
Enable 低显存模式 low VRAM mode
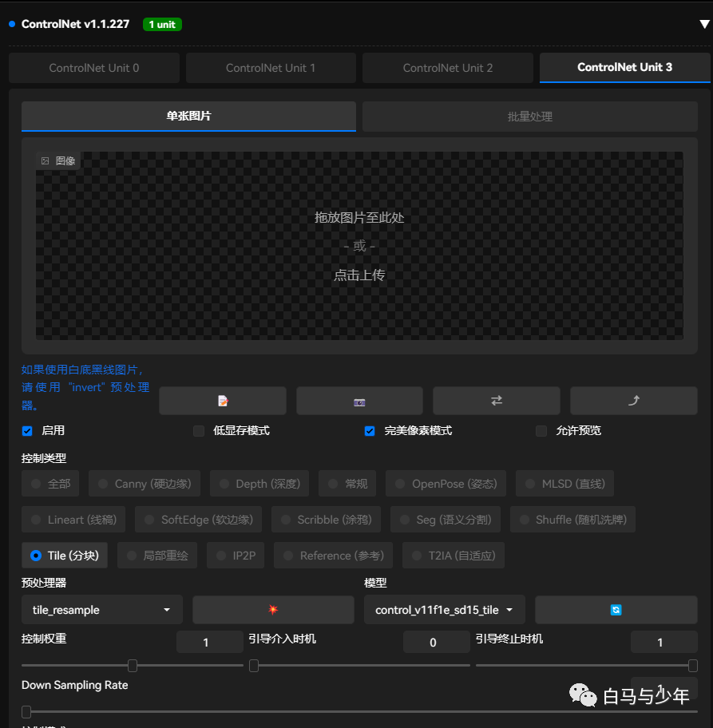coord(198,430)
